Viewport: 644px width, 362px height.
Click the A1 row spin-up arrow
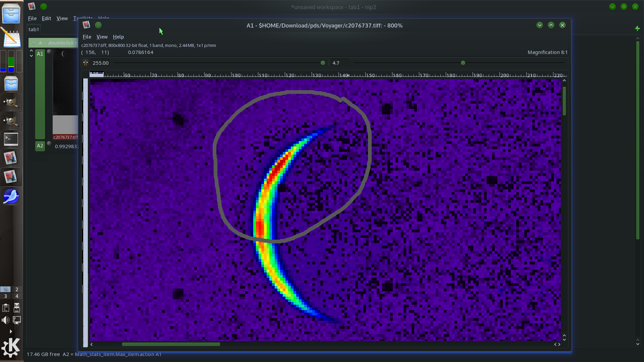(x=31, y=51)
